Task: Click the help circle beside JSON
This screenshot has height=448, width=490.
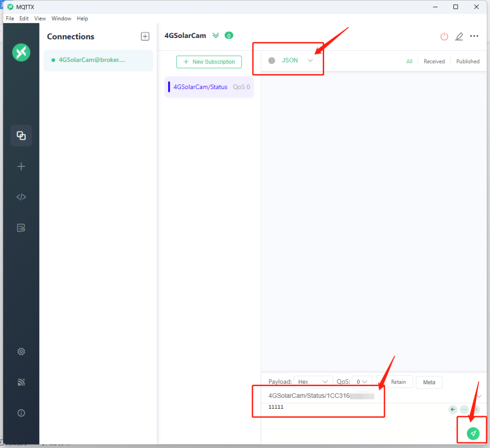Action: tap(272, 60)
